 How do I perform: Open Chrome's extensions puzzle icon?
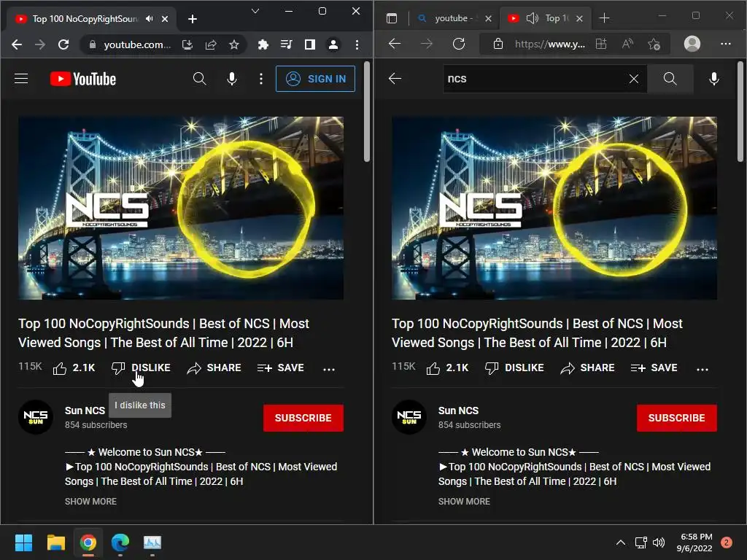click(263, 44)
